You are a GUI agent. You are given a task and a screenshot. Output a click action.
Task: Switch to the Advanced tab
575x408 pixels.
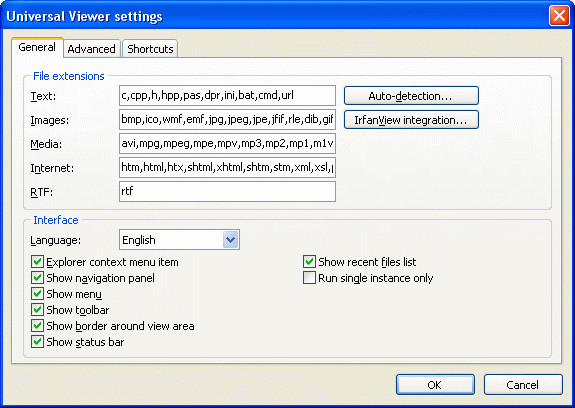[92, 49]
